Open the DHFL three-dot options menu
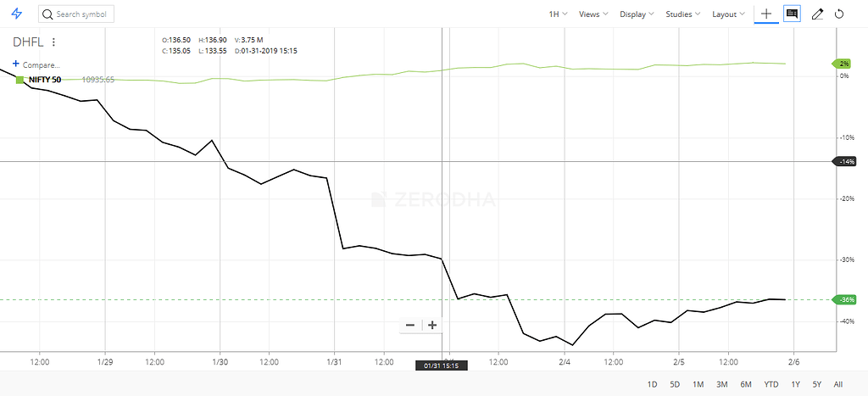 [x=54, y=42]
